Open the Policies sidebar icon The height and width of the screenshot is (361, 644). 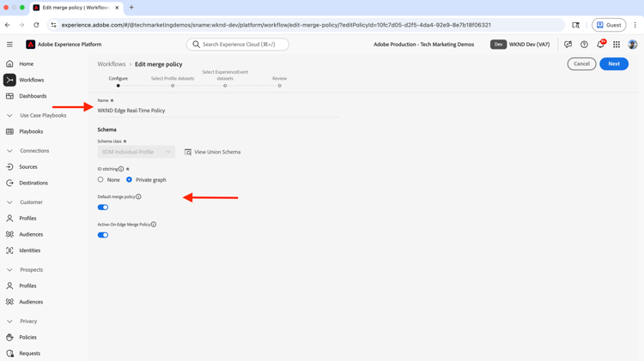point(9,337)
